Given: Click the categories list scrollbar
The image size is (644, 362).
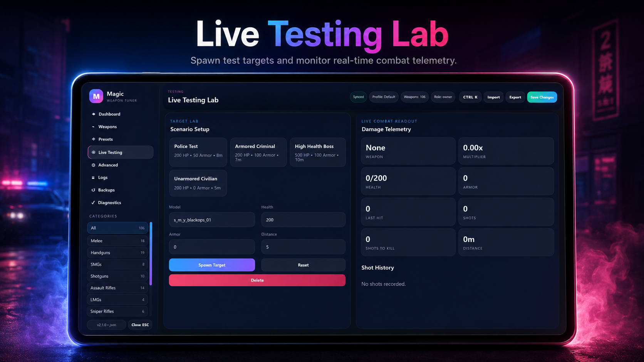Looking at the screenshot, I should (151, 254).
